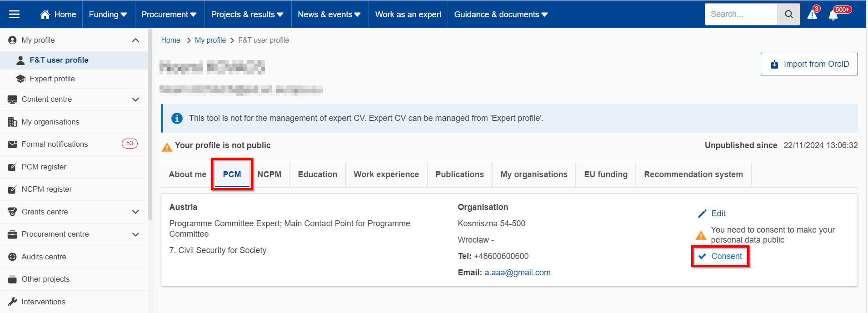Open the News & events dropdown
868x313 pixels.
click(329, 15)
